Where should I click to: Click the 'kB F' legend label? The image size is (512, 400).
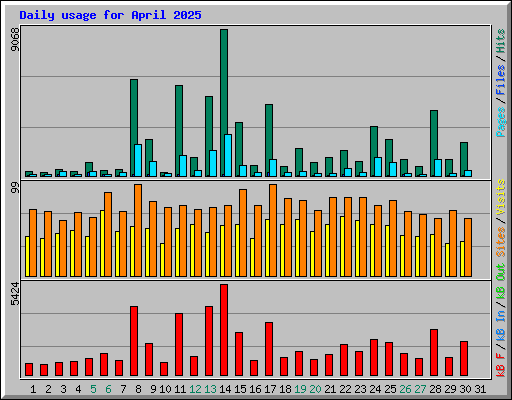pyautogui.click(x=501, y=364)
